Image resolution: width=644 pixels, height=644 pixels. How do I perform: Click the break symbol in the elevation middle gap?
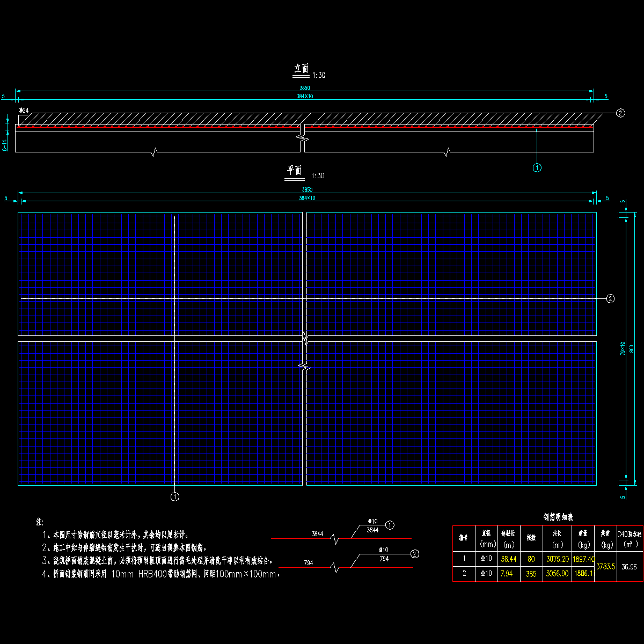point(304,138)
